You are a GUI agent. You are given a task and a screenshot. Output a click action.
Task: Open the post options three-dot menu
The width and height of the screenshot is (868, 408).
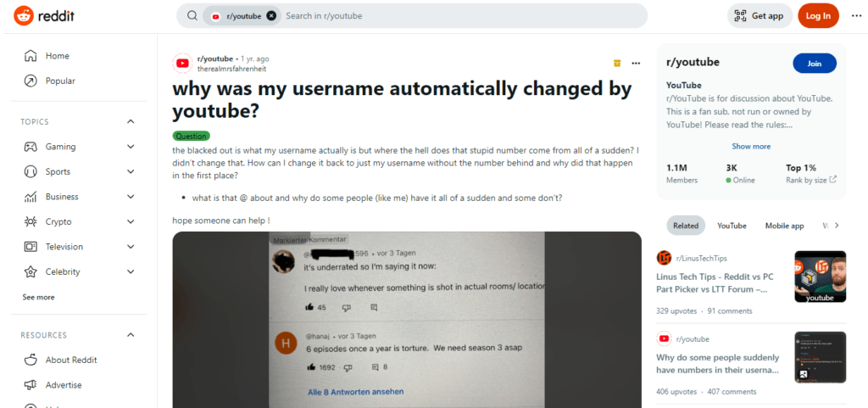coord(636,63)
